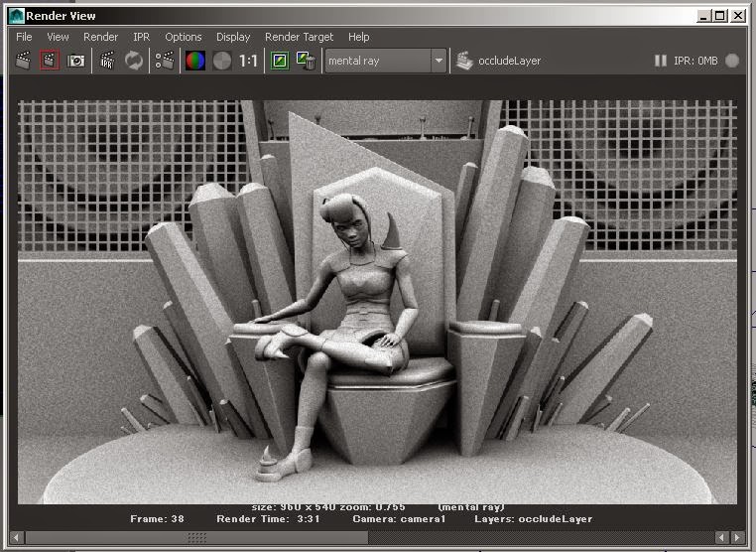Display alpha channel with the gray circle icon
This screenshot has width=756, height=552.
coord(222,61)
